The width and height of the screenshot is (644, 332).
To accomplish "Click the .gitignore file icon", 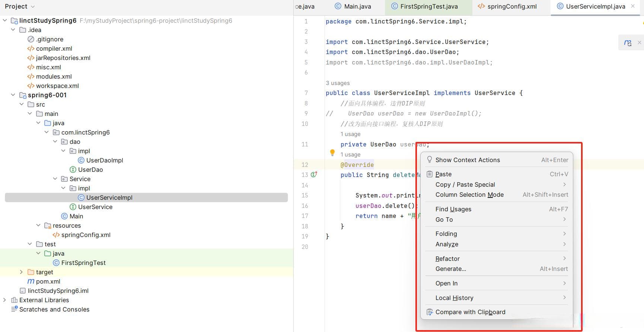I will 31,39.
